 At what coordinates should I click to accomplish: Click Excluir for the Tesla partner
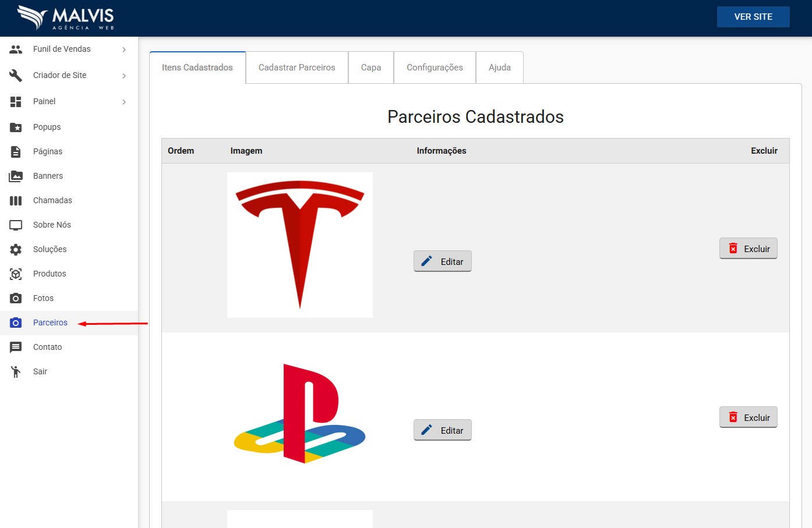click(749, 249)
